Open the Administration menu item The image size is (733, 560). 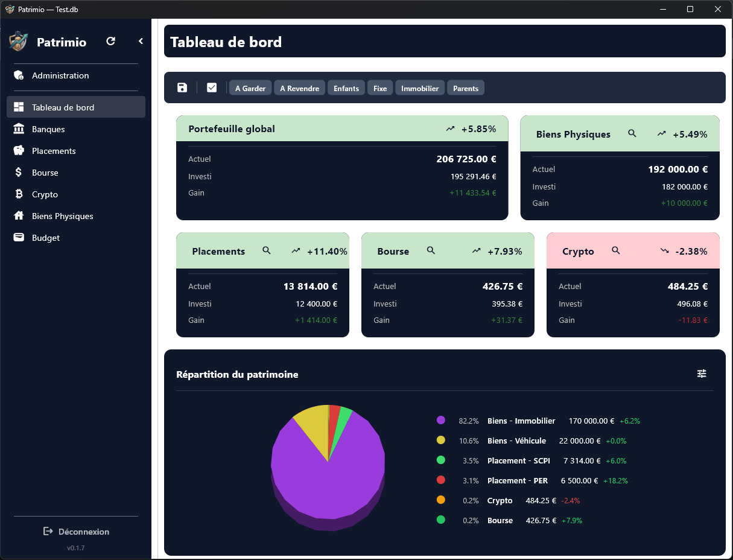pos(76,75)
